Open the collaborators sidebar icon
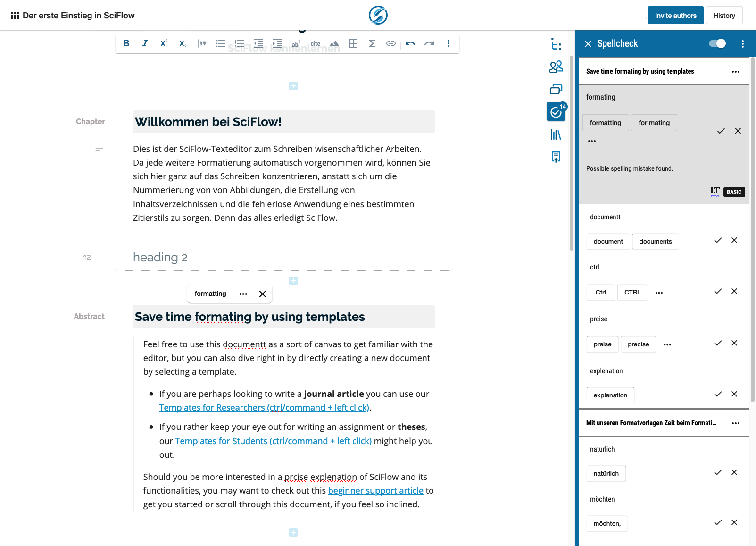Viewport: 756px width, 546px height. tap(556, 67)
